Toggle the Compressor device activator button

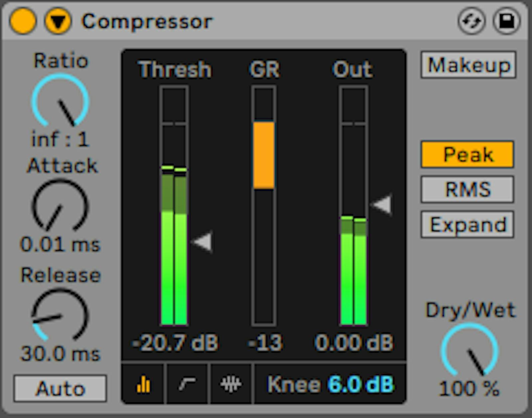tap(23, 21)
